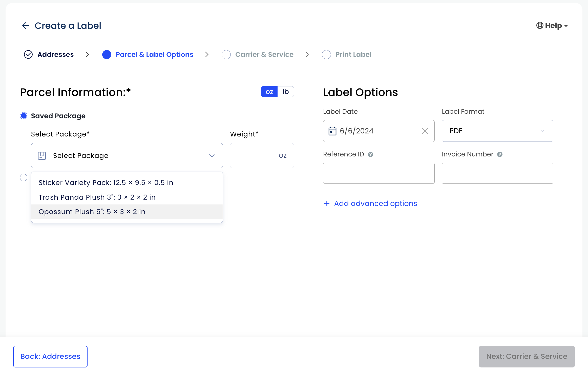Select the unlabeled radio button below Saved Package

coord(24,178)
